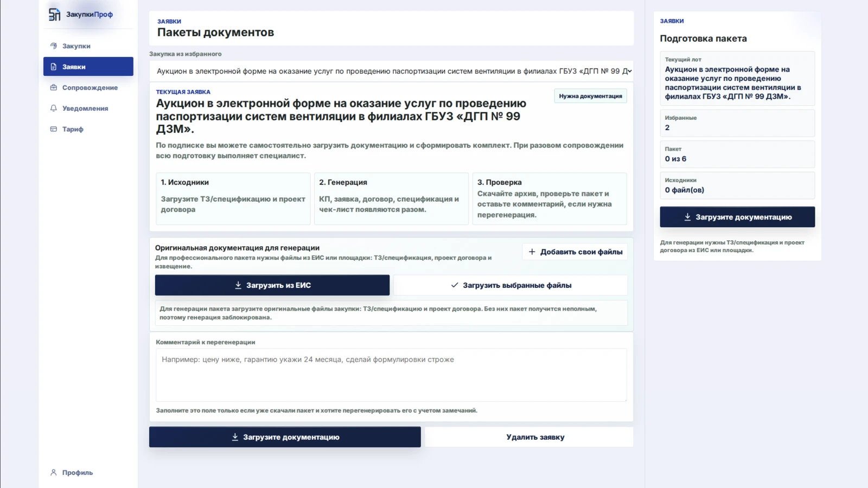868x488 pixels.
Task: Click the Подготовка пакета heading
Action: (703, 38)
